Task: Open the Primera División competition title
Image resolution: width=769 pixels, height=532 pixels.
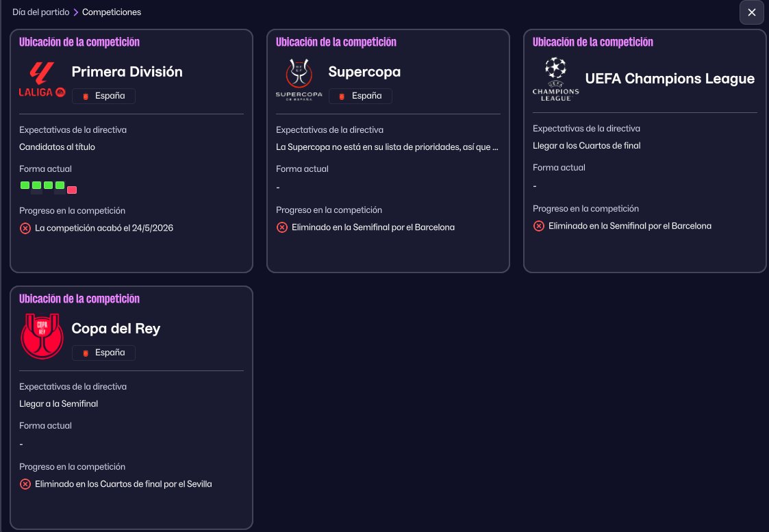Action: point(127,72)
